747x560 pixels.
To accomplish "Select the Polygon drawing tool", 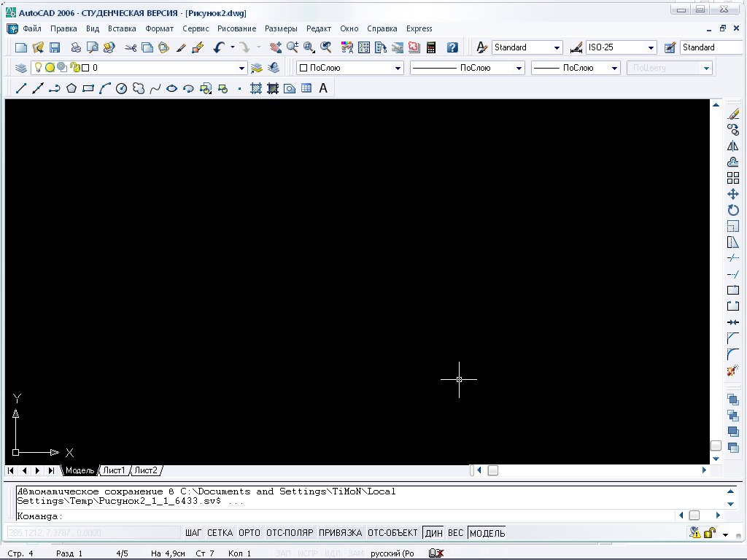I will click(x=71, y=88).
